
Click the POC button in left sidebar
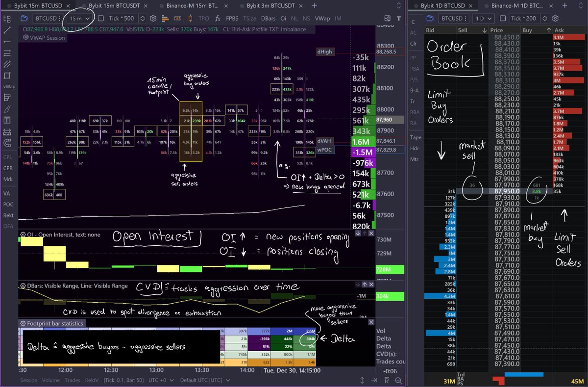(x=8, y=204)
